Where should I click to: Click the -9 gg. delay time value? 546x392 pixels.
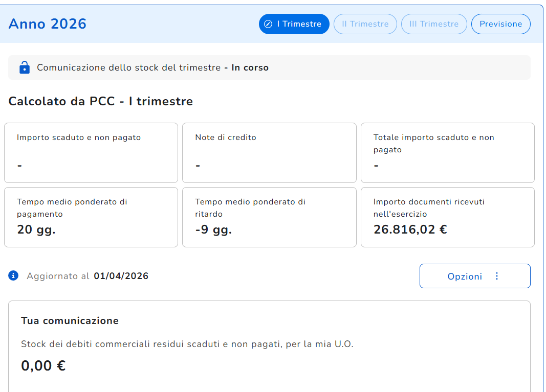pos(213,229)
